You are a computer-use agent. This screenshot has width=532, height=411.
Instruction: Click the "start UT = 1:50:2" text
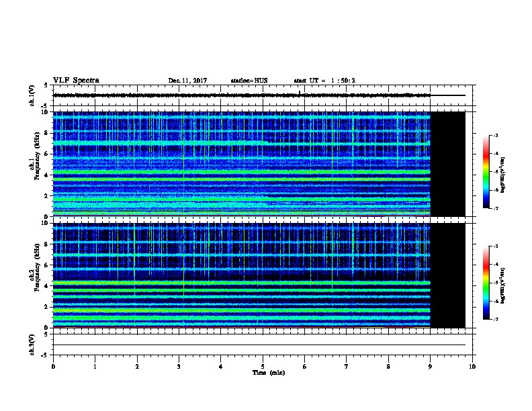click(x=324, y=81)
